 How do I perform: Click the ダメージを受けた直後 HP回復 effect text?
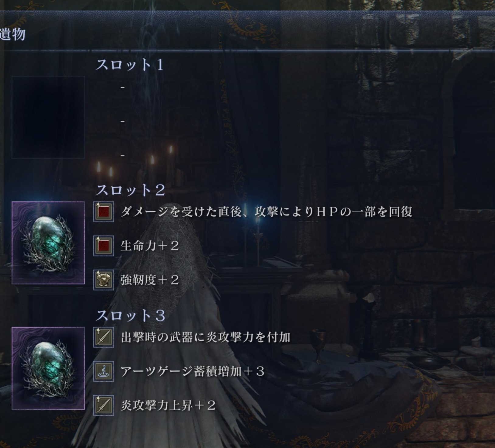267,212
